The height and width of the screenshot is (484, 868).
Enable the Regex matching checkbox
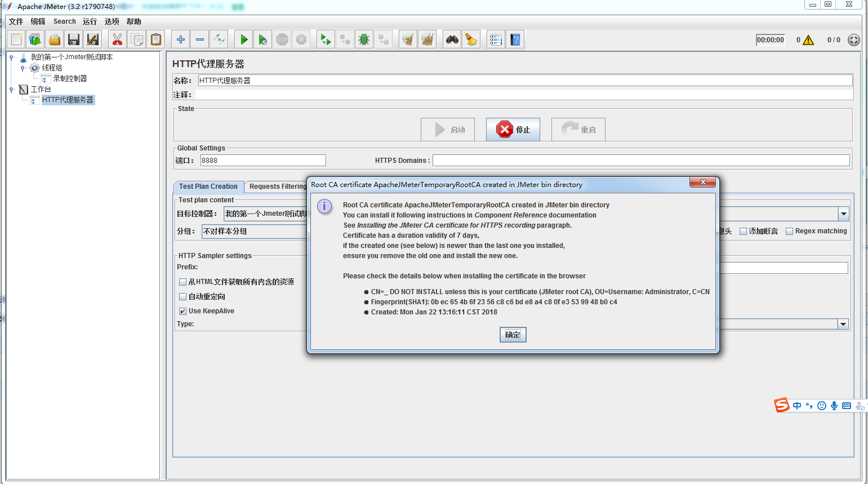coord(789,231)
